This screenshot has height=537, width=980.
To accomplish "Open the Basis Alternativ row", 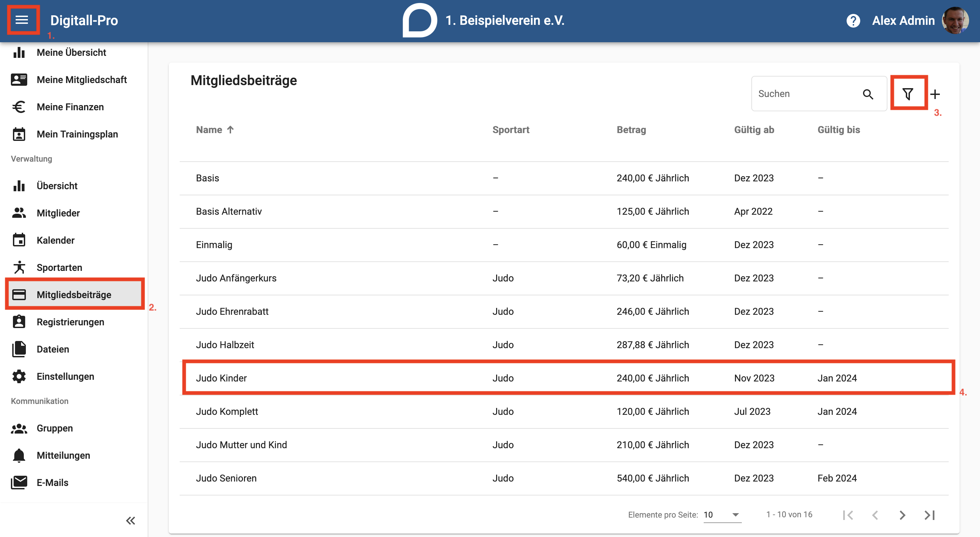I will click(x=564, y=212).
